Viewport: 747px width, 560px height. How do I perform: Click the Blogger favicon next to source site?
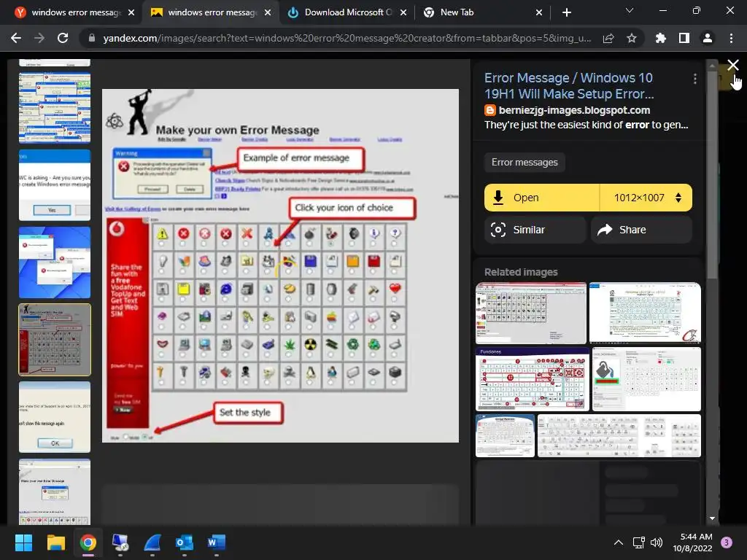pos(489,111)
